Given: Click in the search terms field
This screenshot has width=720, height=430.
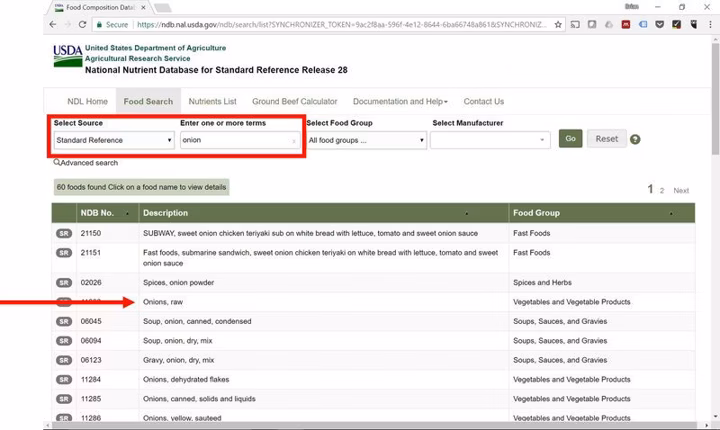Looking at the screenshot, I should tap(240, 140).
